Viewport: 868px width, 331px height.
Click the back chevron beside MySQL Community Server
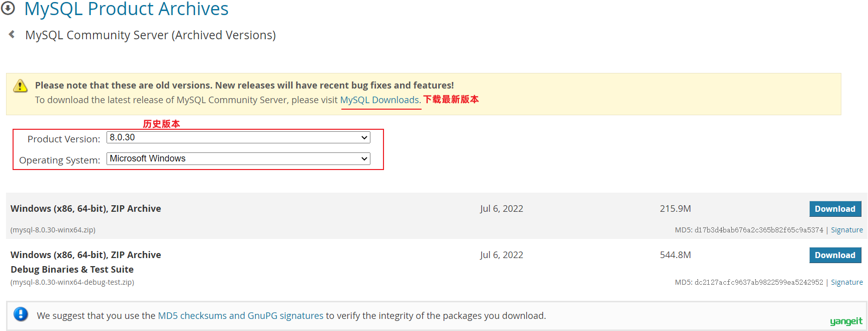pyautogui.click(x=12, y=34)
